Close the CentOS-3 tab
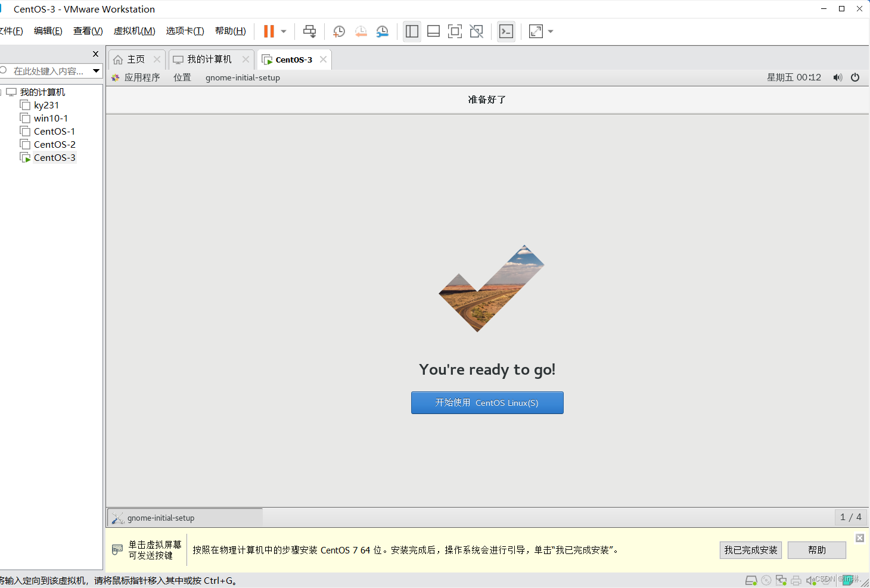870x588 pixels. point(323,59)
